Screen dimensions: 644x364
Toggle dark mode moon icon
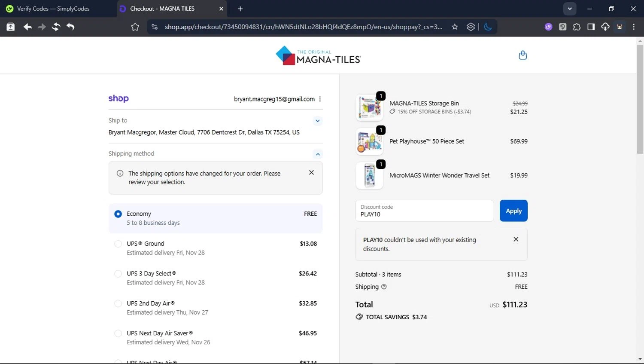pyautogui.click(x=488, y=27)
